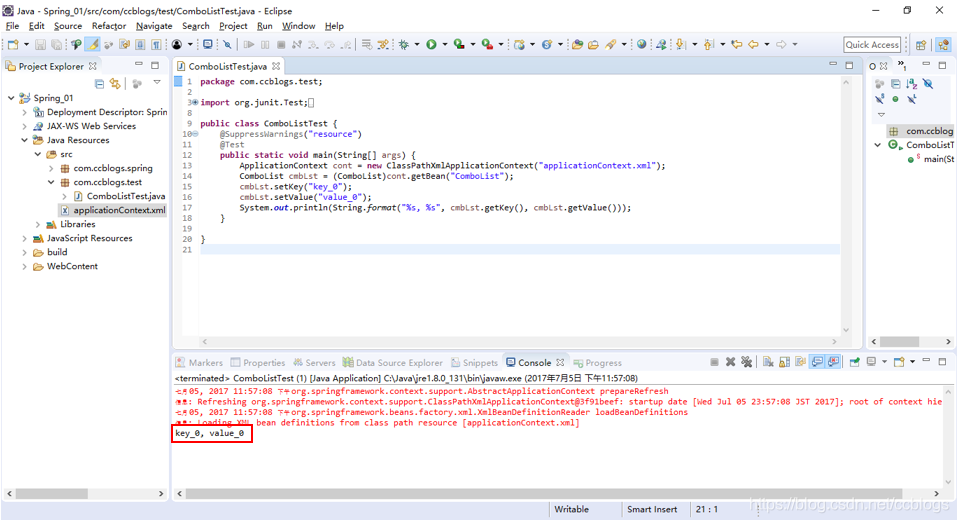Open the Back history dropdown arrow
The image size is (959, 523).
click(x=766, y=45)
